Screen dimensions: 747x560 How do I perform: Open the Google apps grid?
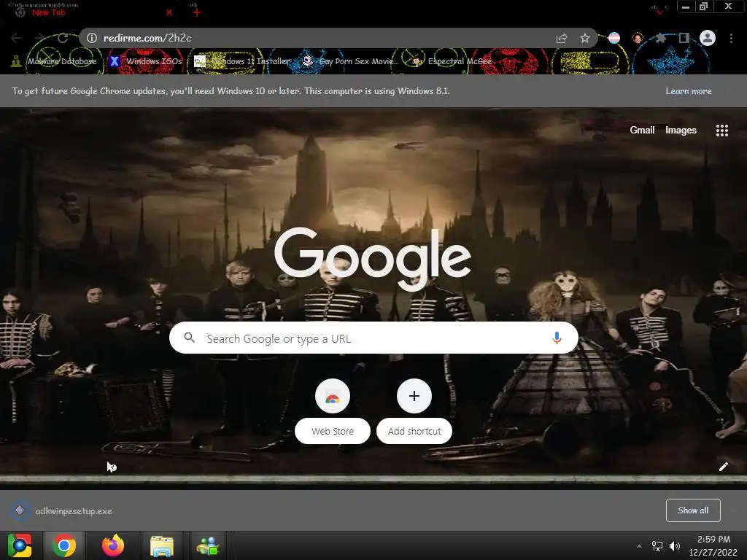click(x=721, y=131)
